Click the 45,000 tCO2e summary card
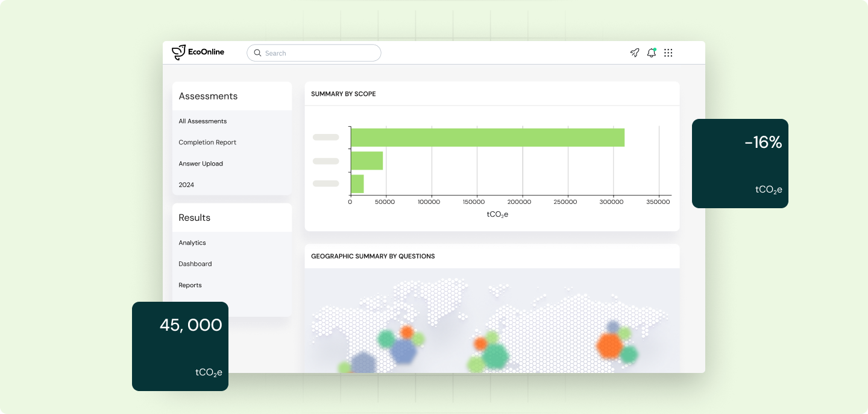The image size is (868, 414). pyautogui.click(x=180, y=346)
